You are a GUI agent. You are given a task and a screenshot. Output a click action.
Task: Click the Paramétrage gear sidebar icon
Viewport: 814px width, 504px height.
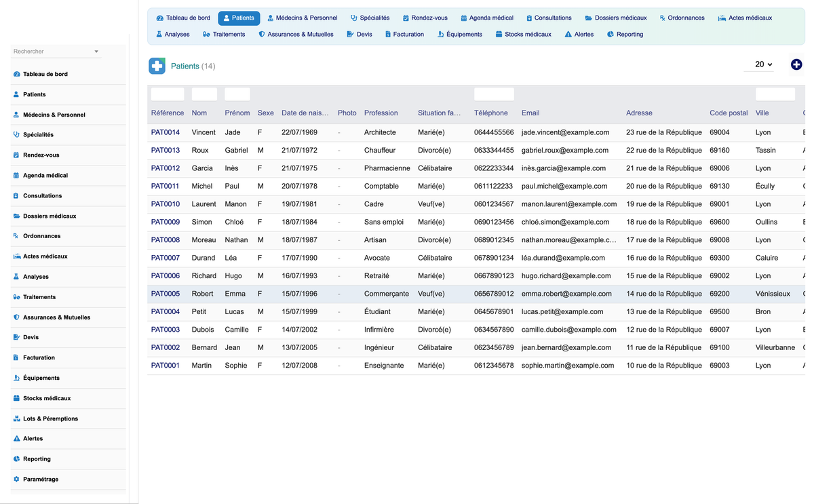coord(16,480)
